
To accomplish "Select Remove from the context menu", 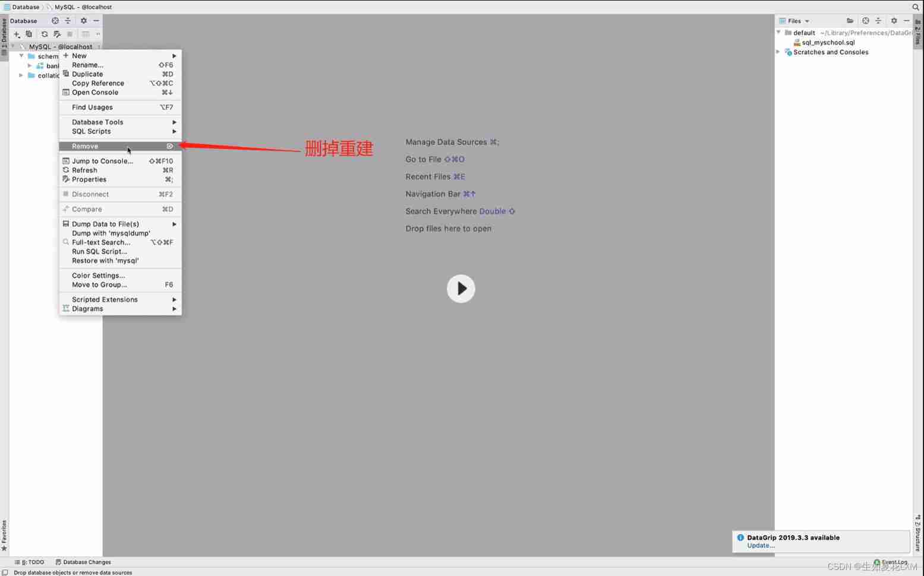I will (x=120, y=146).
